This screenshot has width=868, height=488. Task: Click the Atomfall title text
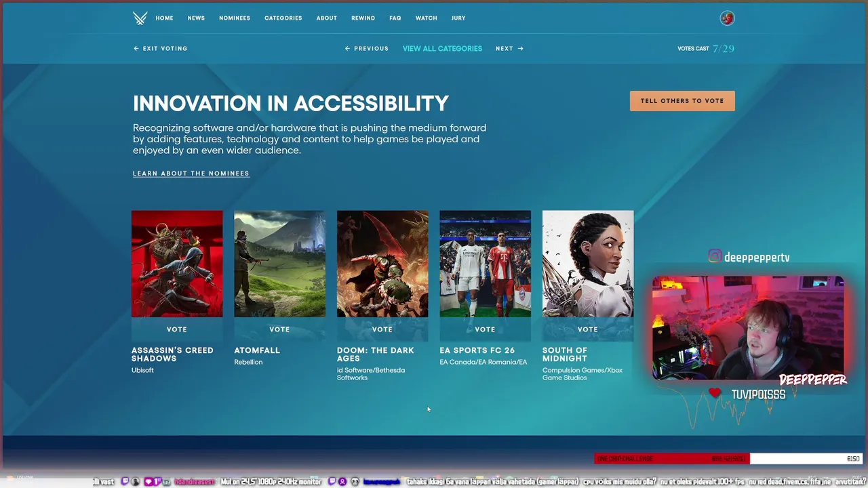click(257, 350)
